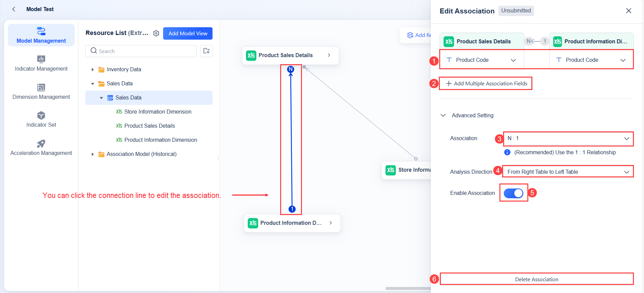Collapse the highlighted Sales Data view node

[x=101, y=98]
